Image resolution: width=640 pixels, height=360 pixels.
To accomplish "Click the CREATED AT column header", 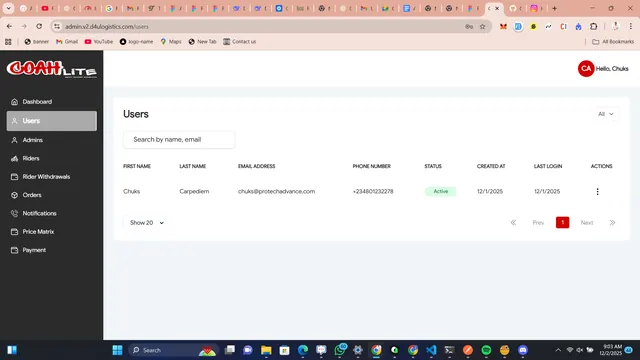I will click(x=491, y=166).
